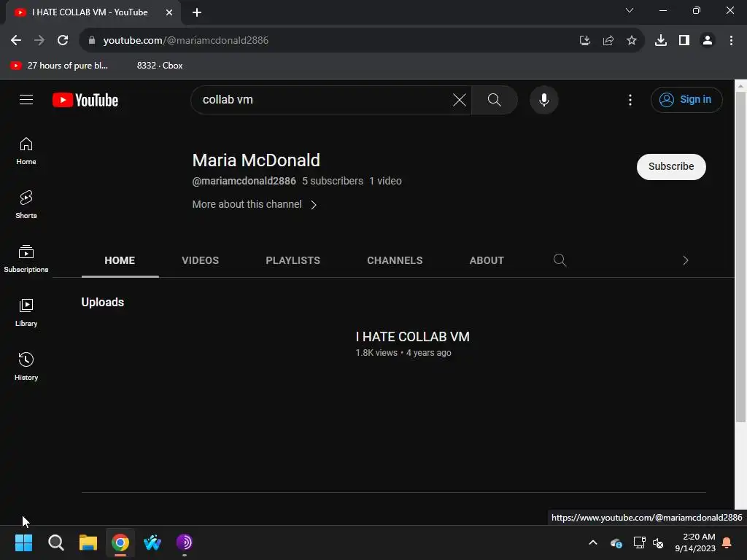
Task: Click the 1.8K views text
Action: [x=376, y=353]
